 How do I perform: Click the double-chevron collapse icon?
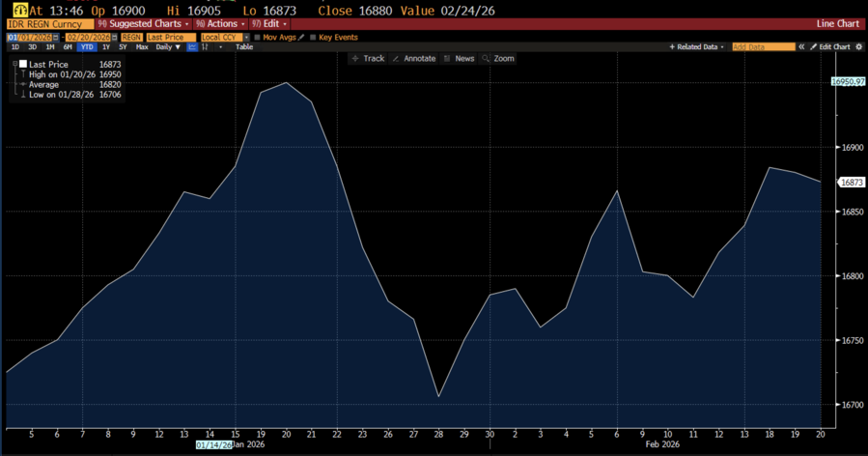pos(801,46)
